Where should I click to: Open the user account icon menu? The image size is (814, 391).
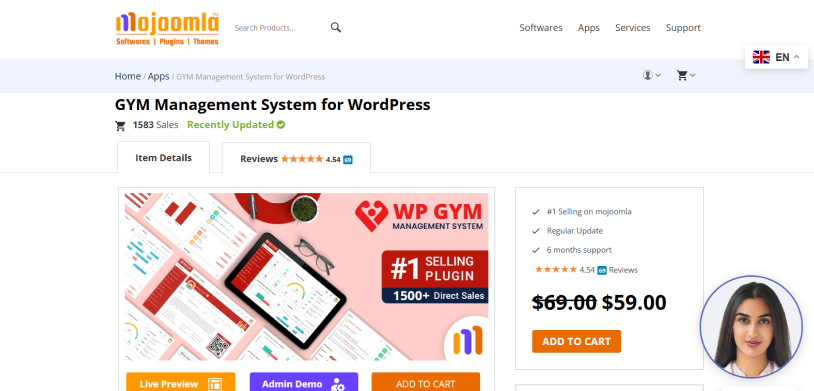[652, 75]
